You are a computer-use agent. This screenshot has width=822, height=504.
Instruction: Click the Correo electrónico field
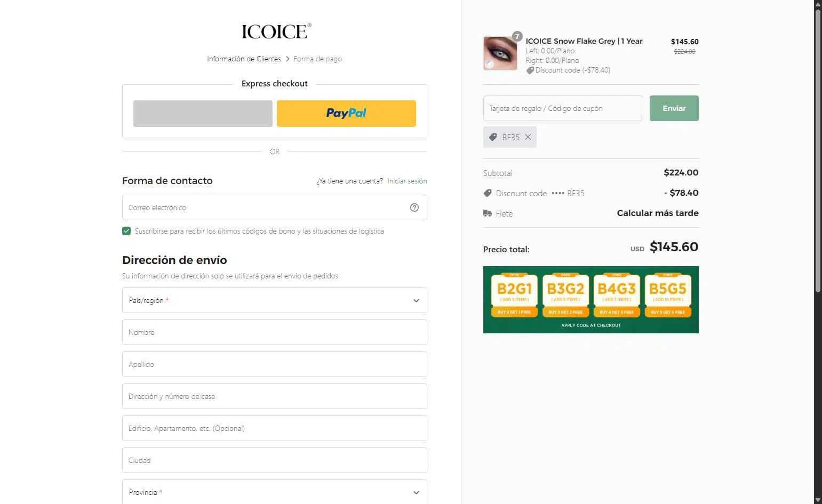[x=275, y=207]
